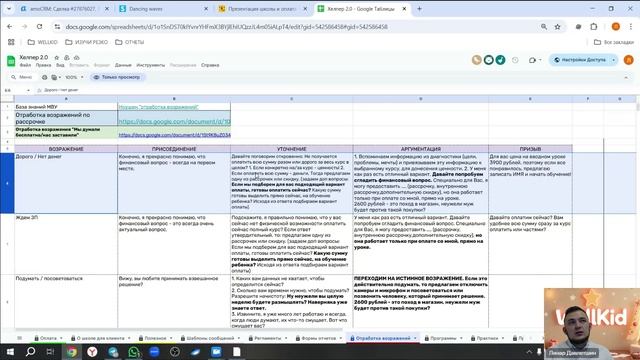Viewport: 640px width, 360px height.
Task: Collapse the toolbar with the up chevron
Action: pos(626,77)
